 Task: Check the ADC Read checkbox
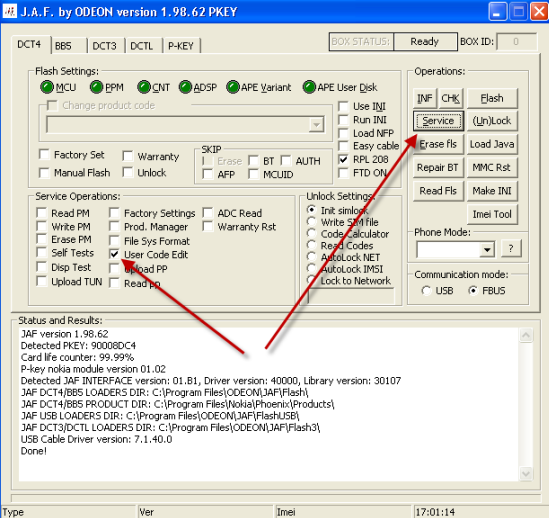pyautogui.click(x=208, y=213)
